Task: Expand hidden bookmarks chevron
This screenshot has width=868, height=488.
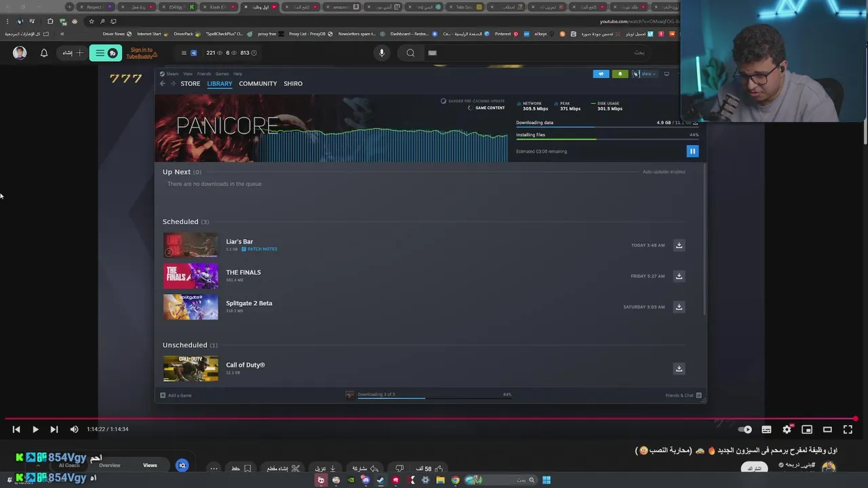Action: pos(62,34)
